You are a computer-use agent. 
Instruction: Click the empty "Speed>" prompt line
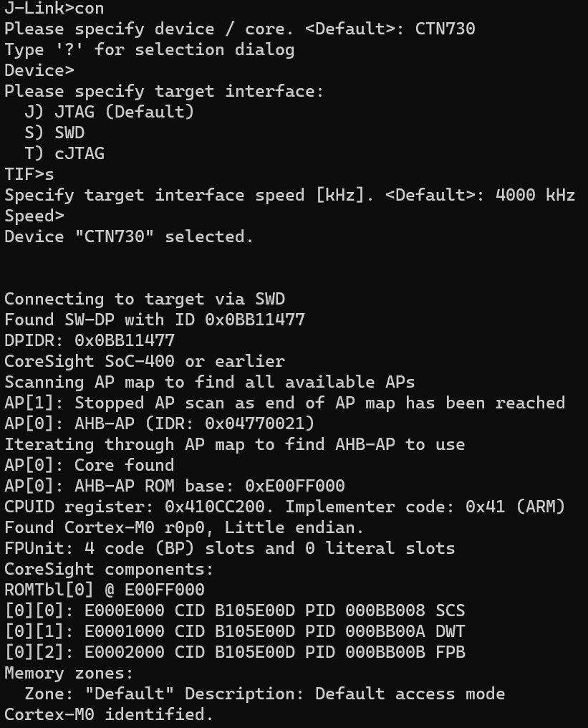point(34,216)
